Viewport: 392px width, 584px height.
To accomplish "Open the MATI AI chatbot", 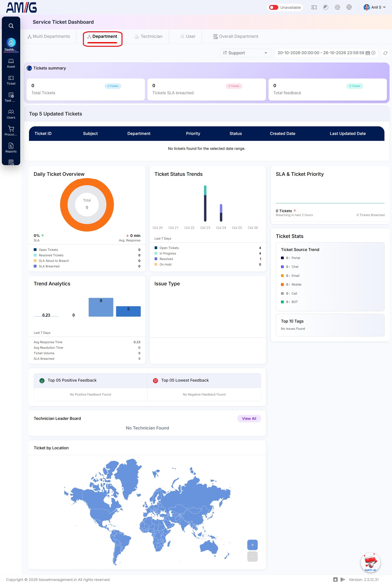I will click(371, 562).
